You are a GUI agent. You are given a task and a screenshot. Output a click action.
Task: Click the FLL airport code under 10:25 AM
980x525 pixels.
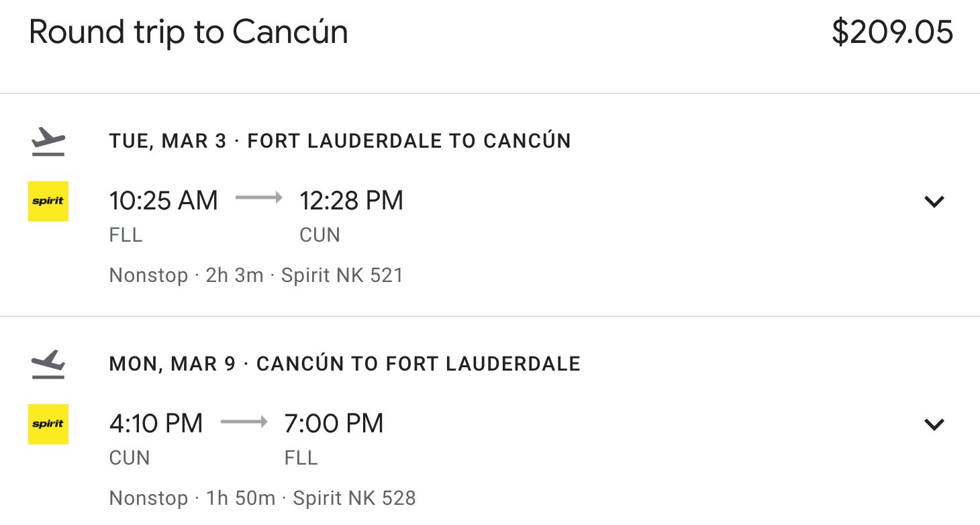coord(126,235)
